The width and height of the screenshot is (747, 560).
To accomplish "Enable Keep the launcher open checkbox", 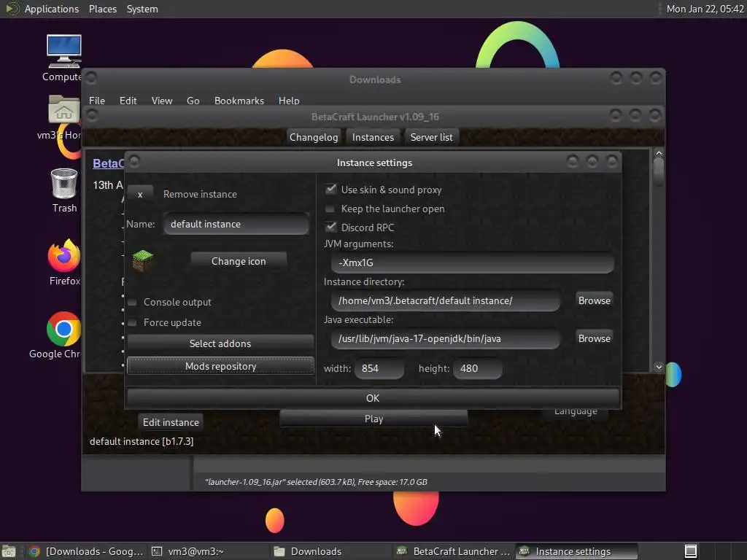I will pos(330,209).
